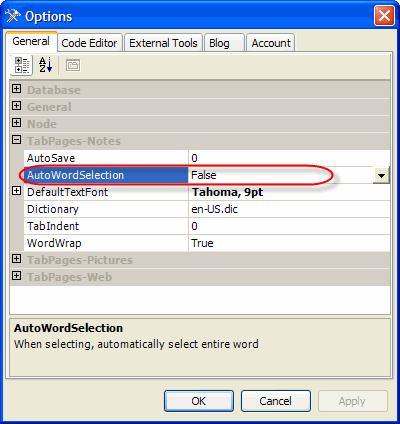400x424 pixels.
Task: Select the WordWrap True value field
Action: coord(289,243)
